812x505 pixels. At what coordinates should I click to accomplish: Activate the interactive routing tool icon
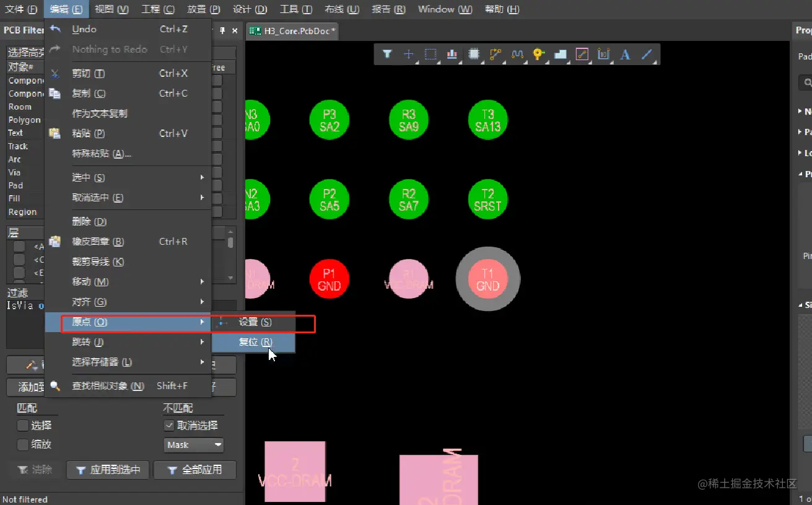coord(495,55)
